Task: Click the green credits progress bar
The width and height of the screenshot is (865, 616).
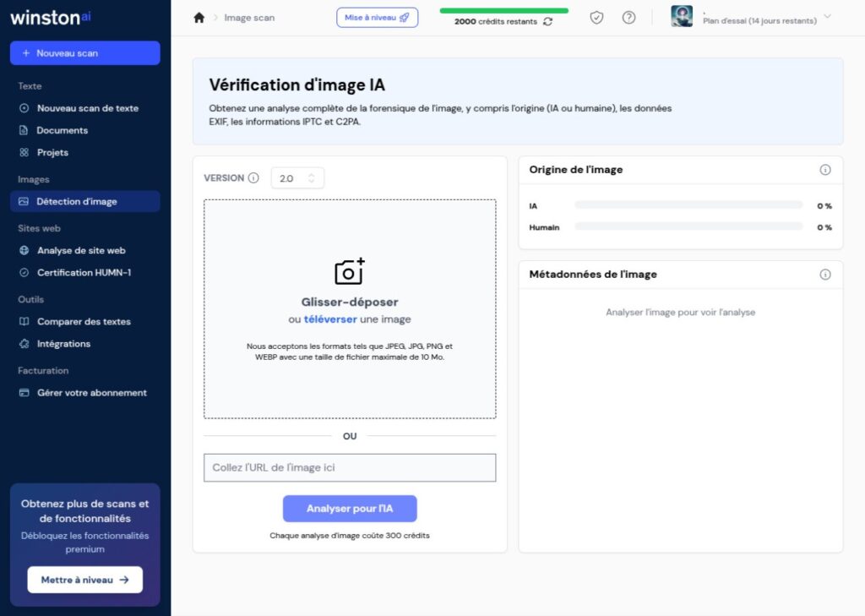Action: 503,11
